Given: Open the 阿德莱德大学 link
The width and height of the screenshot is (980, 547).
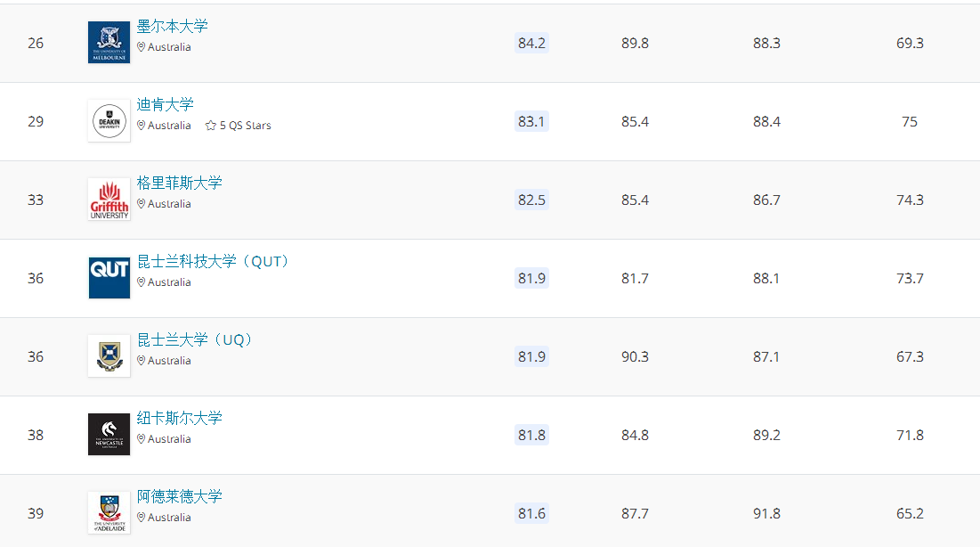Looking at the screenshot, I should coord(180,496).
